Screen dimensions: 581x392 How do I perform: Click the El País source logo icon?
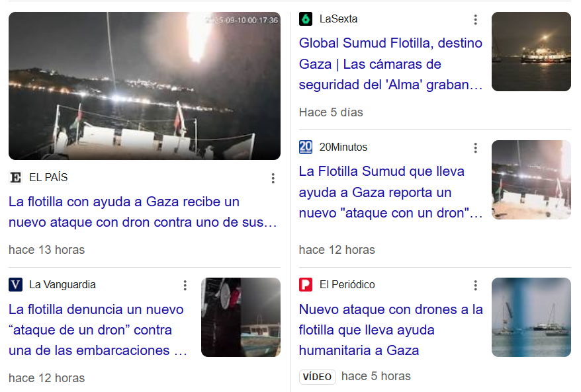tap(16, 178)
